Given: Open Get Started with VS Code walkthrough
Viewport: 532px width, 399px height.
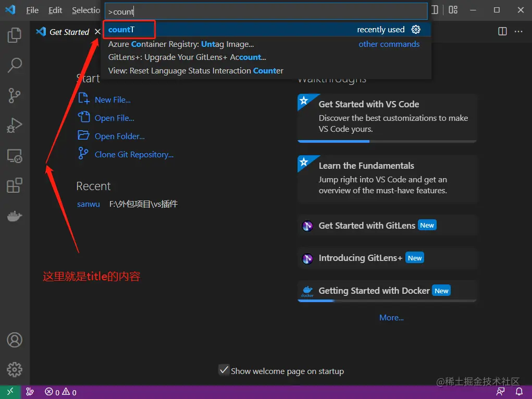Looking at the screenshot, I should click(x=387, y=118).
